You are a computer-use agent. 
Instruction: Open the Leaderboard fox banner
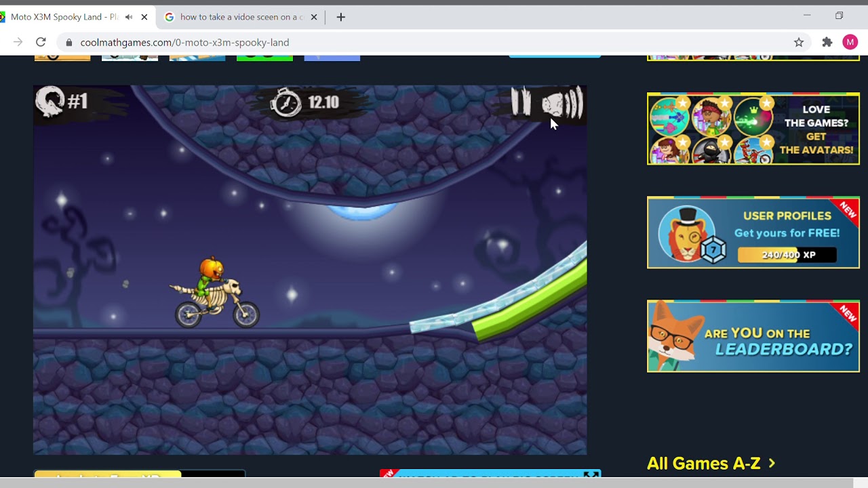(753, 336)
